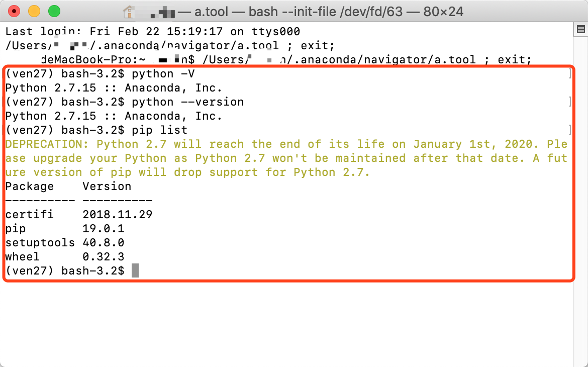Image resolution: width=588 pixels, height=367 pixels.
Task: Click the mark bracket beside the python --version line
Action: click(x=569, y=102)
